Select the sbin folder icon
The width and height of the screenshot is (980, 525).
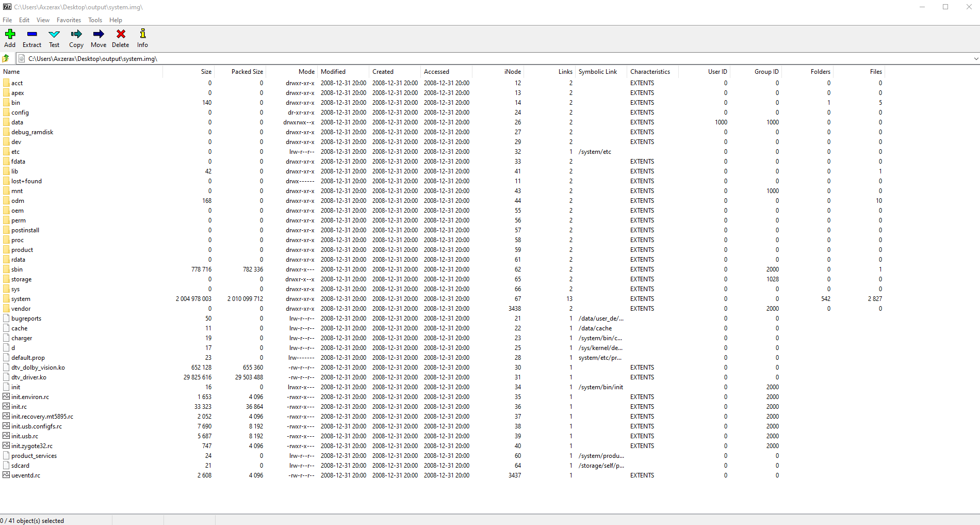click(6, 269)
